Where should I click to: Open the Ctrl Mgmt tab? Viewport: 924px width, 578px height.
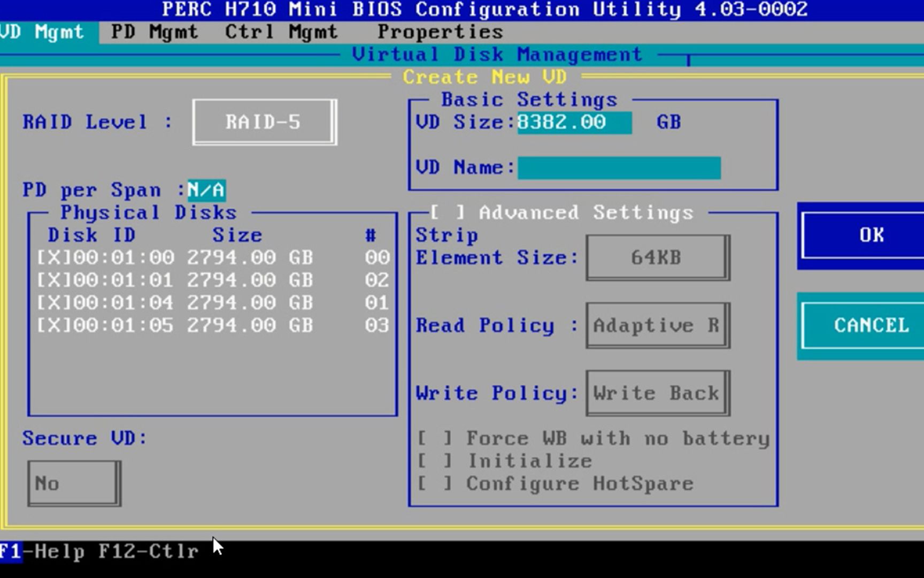coord(281,32)
